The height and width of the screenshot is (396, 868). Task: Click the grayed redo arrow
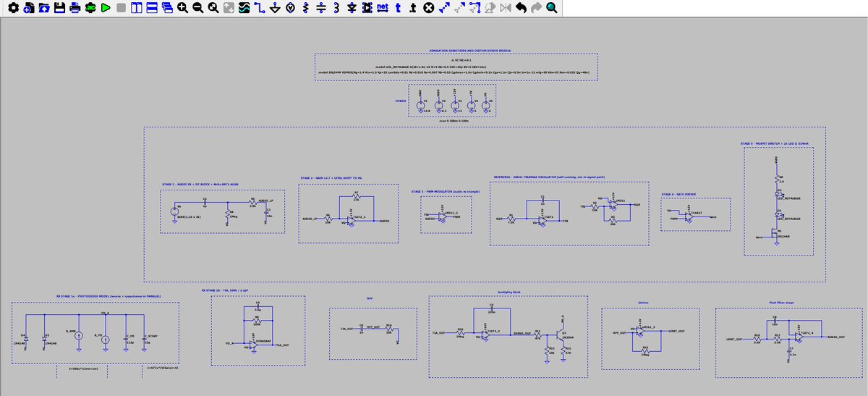536,8
